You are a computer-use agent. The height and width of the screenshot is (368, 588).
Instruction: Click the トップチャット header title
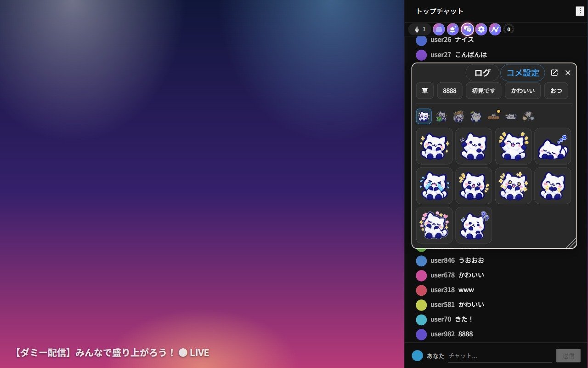[440, 11]
